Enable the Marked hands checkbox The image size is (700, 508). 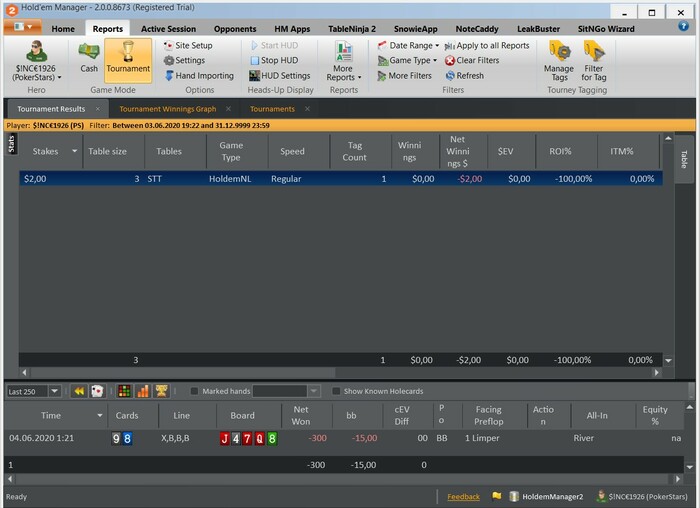coord(195,391)
